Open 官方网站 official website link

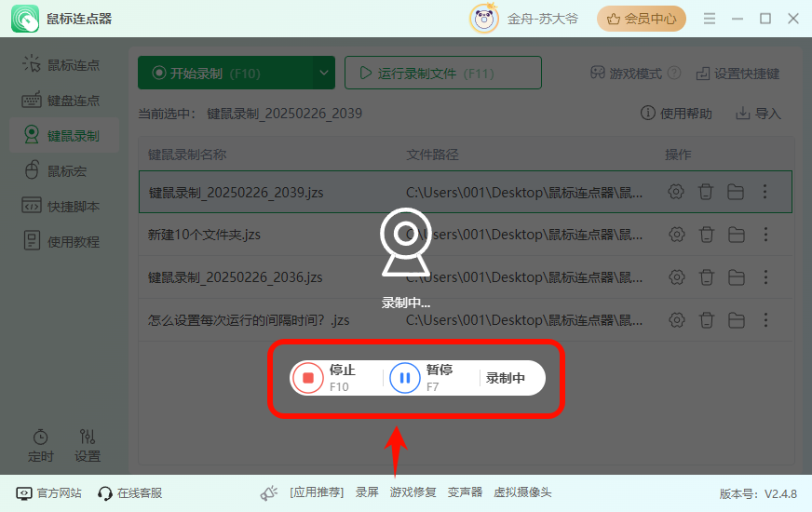[x=48, y=493]
